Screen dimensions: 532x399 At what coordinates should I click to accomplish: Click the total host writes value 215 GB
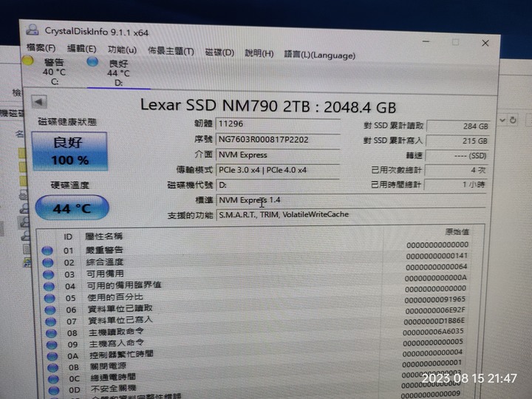(x=457, y=141)
